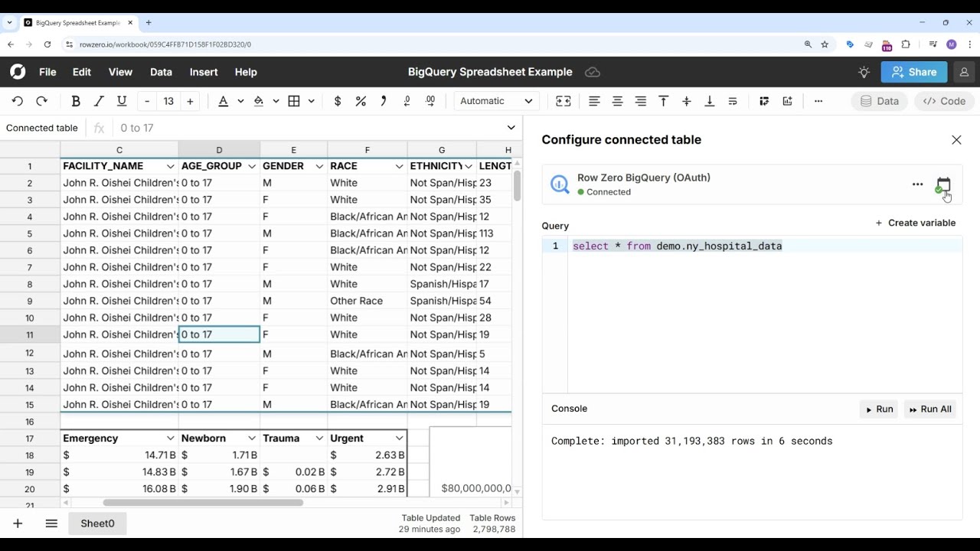The width and height of the screenshot is (980, 551).
Task: Click the Run All button
Action: 930,409
